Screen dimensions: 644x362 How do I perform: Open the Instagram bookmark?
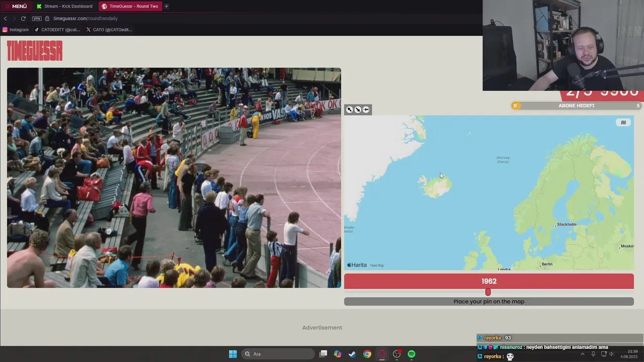coord(16,30)
